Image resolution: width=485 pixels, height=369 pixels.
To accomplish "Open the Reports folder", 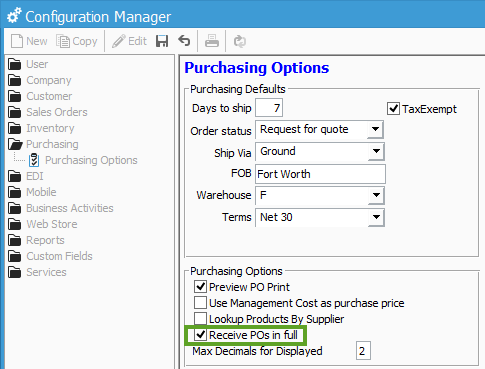I will pos(36,240).
